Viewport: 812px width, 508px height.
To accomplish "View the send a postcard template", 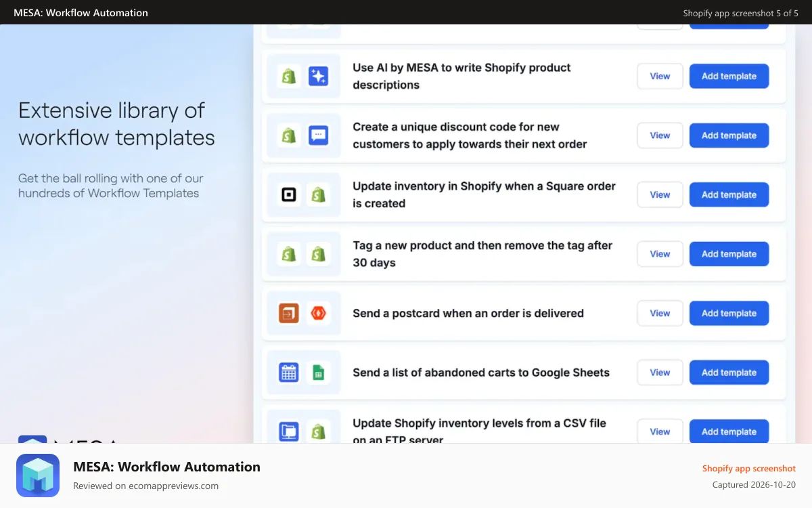I will (660, 314).
